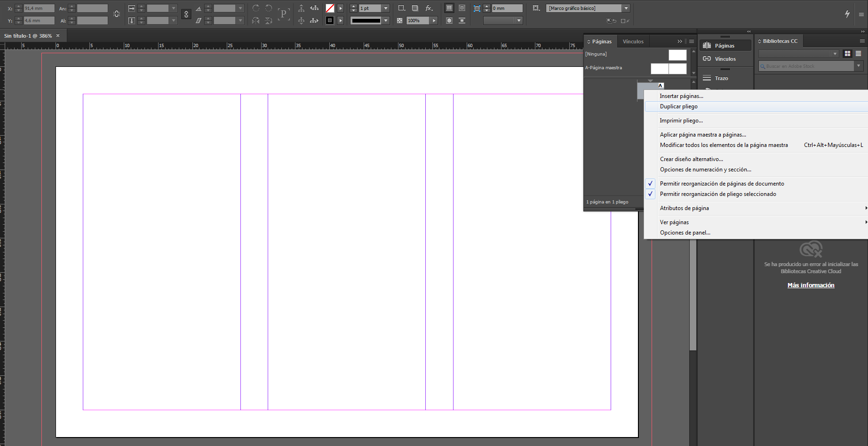The width and height of the screenshot is (868, 446).
Task: Select Jump object text wrap option
Action: click(x=462, y=21)
